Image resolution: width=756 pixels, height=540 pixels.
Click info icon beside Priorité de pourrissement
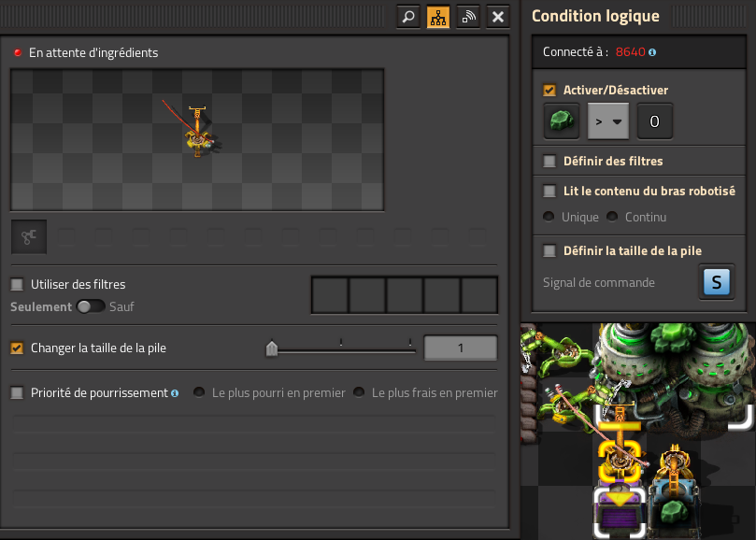click(x=175, y=393)
